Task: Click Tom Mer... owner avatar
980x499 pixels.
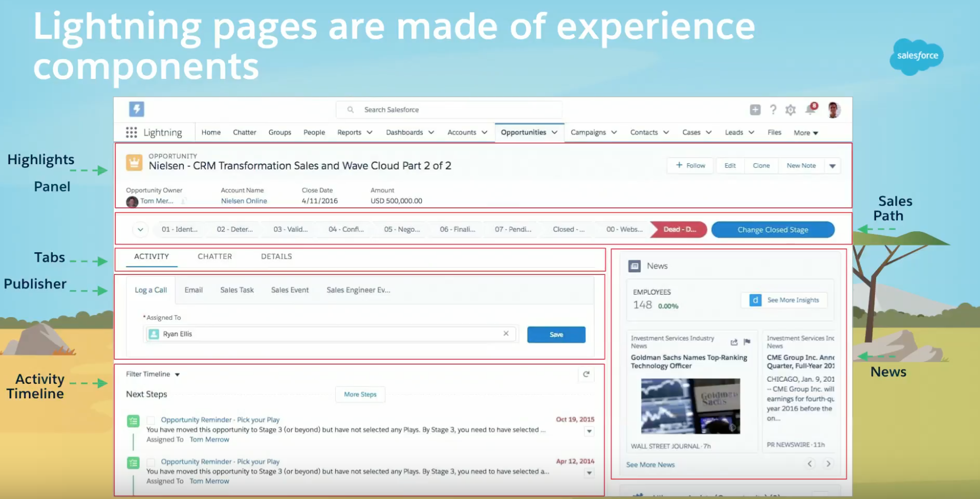Action: coord(132,202)
